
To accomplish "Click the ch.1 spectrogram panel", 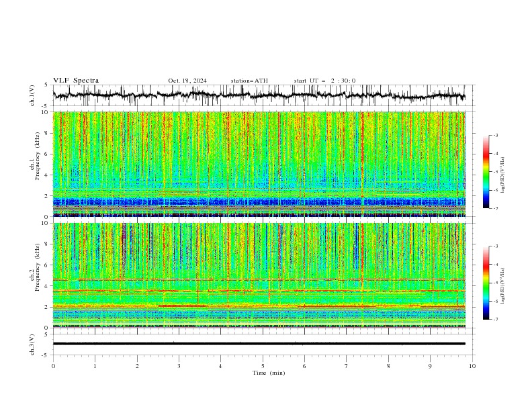I will click(259, 164).
